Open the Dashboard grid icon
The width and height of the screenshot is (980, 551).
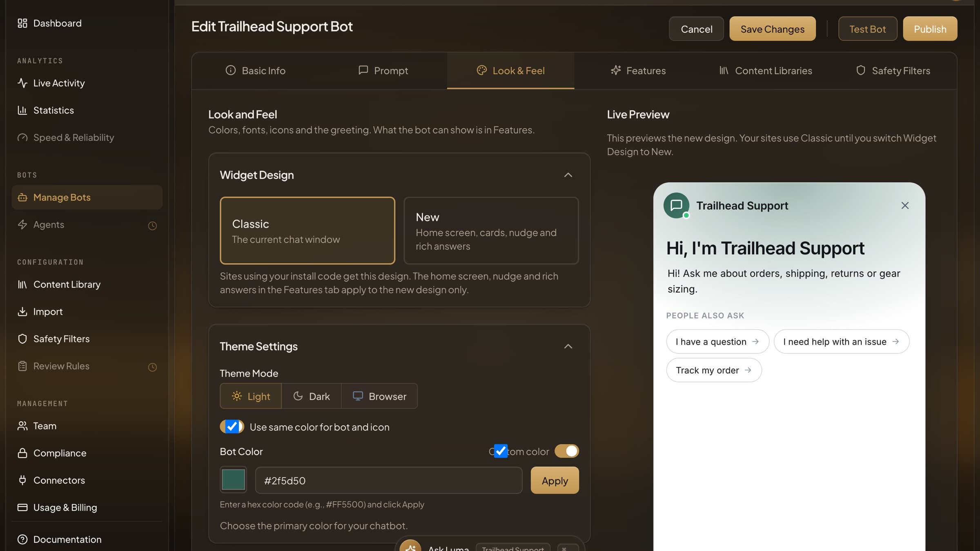point(22,23)
